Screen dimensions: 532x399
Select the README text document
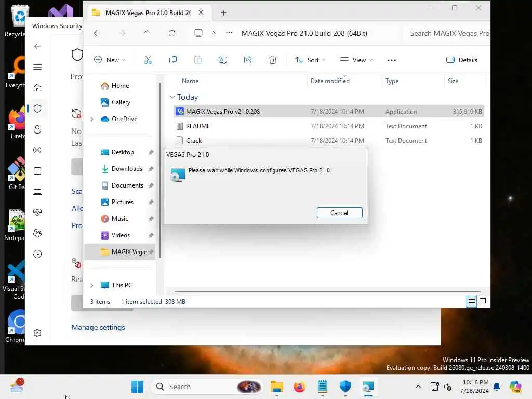click(328, 126)
